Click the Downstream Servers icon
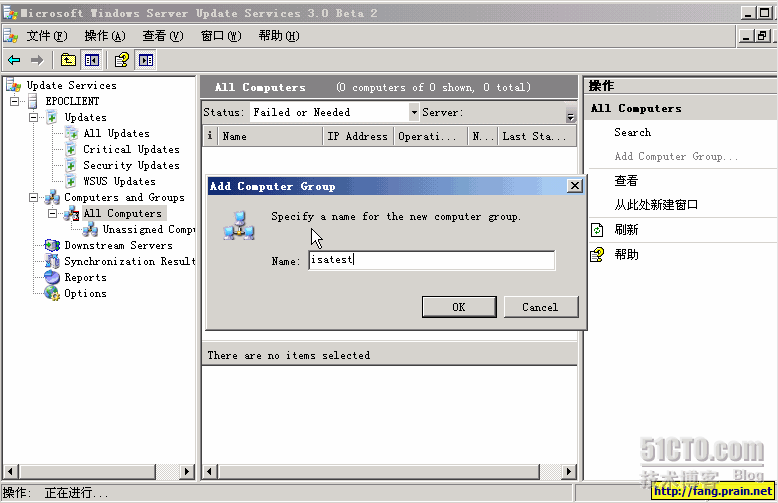778x503 pixels. click(x=52, y=245)
